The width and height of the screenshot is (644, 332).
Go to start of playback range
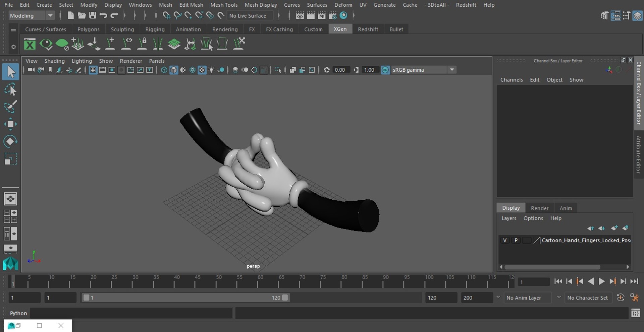(x=558, y=281)
